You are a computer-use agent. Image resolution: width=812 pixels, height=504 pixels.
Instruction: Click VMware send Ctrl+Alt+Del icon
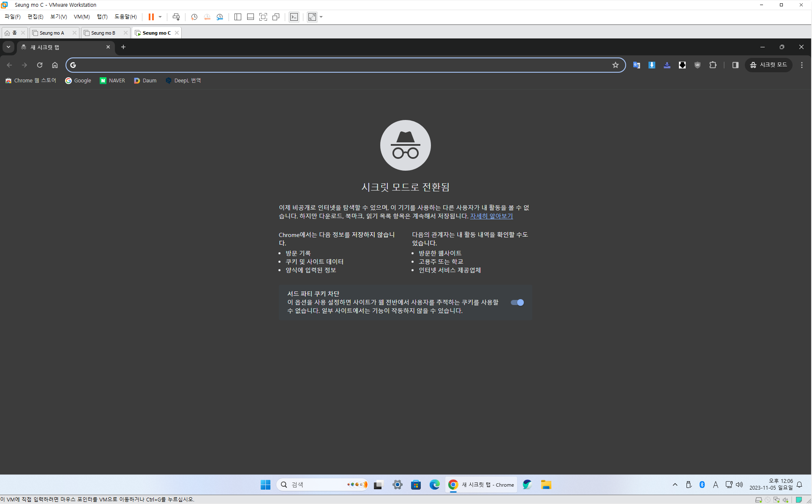176,17
